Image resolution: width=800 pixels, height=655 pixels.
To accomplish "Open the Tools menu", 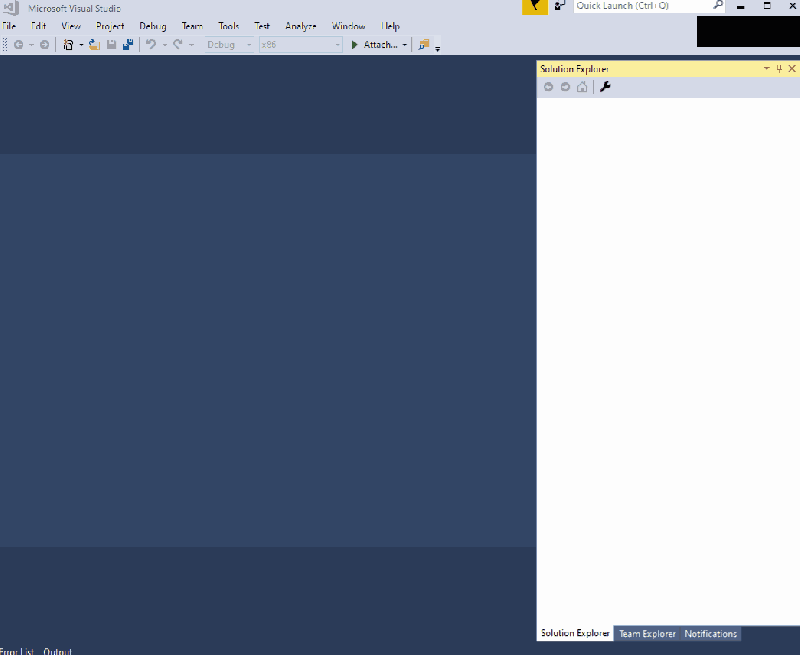I will tap(228, 26).
